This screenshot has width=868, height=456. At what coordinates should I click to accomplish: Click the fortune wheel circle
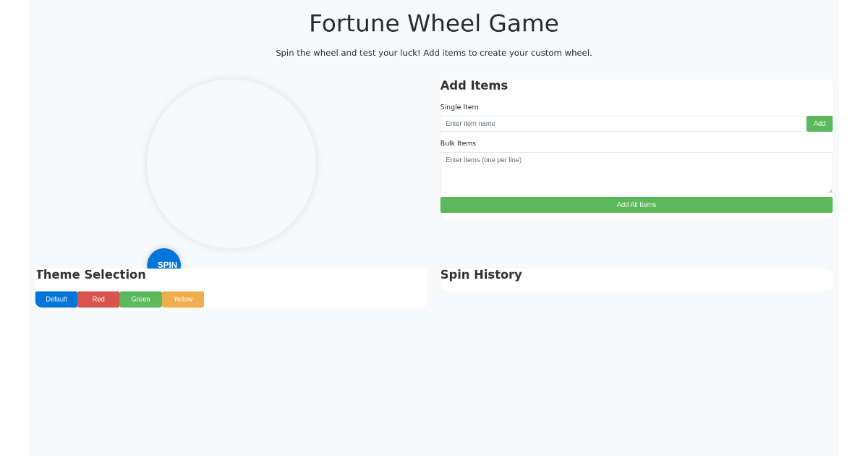coord(231,163)
